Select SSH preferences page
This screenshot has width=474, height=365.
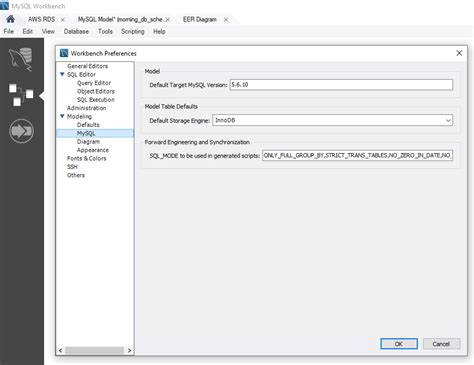pos(72,167)
